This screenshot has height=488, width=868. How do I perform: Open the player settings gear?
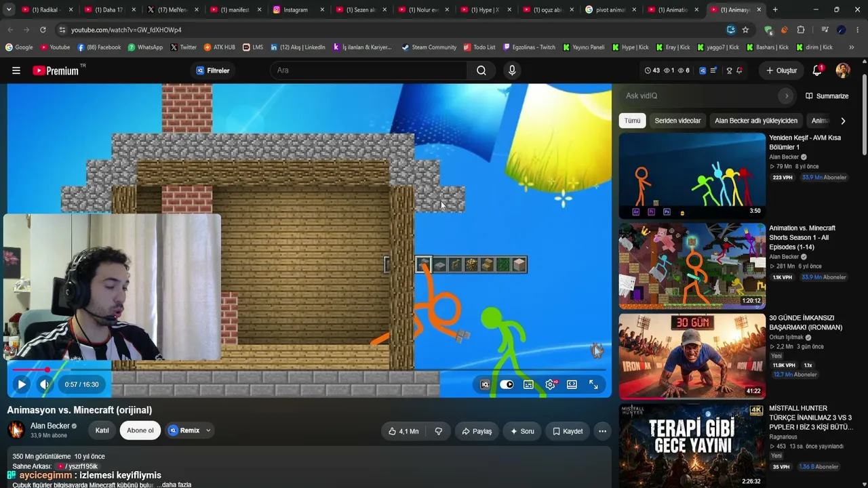[550, 384]
